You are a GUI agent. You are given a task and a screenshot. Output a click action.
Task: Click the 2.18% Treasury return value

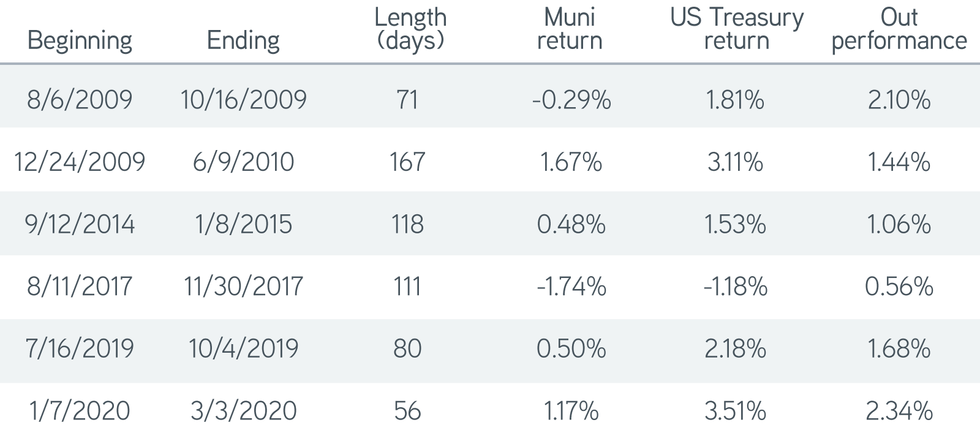pos(735,348)
